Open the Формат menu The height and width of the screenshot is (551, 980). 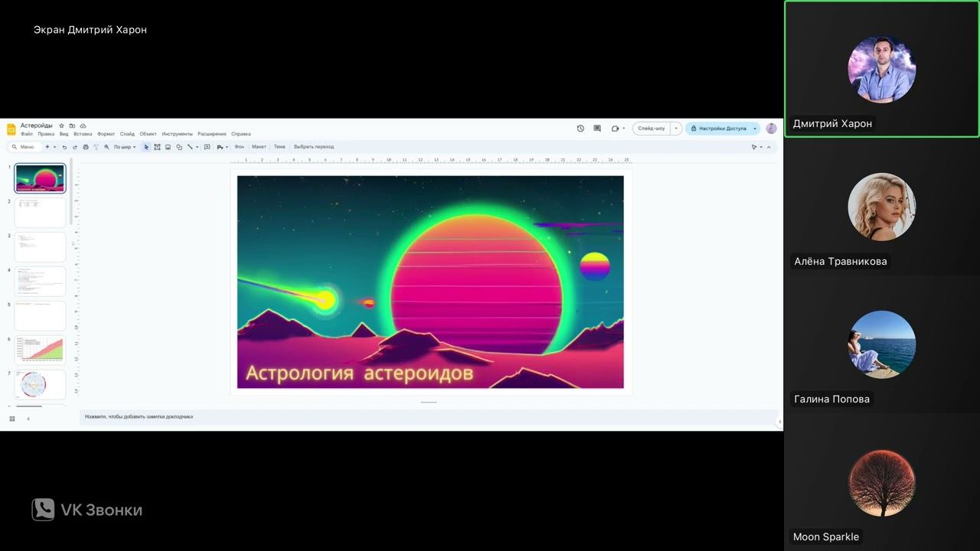(106, 134)
